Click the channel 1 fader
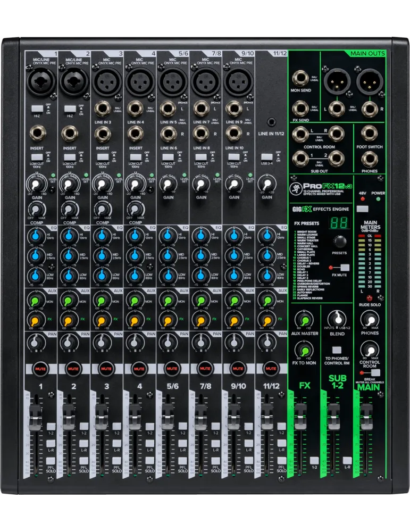This screenshot has width=410, height=532. pos(35,417)
